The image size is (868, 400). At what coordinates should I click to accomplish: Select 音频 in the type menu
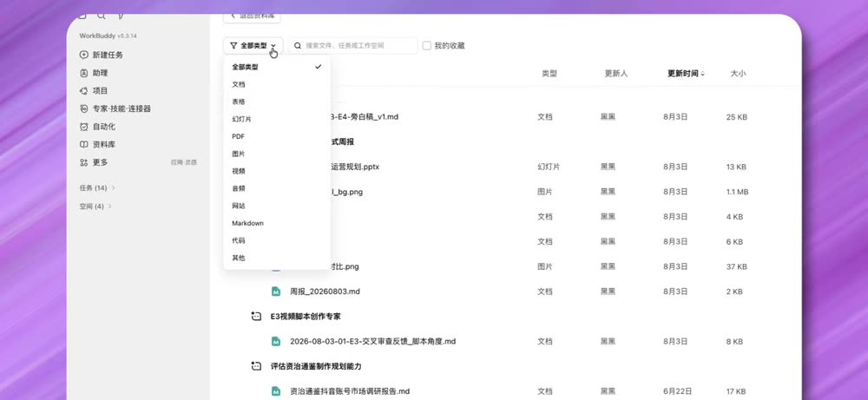point(277,188)
